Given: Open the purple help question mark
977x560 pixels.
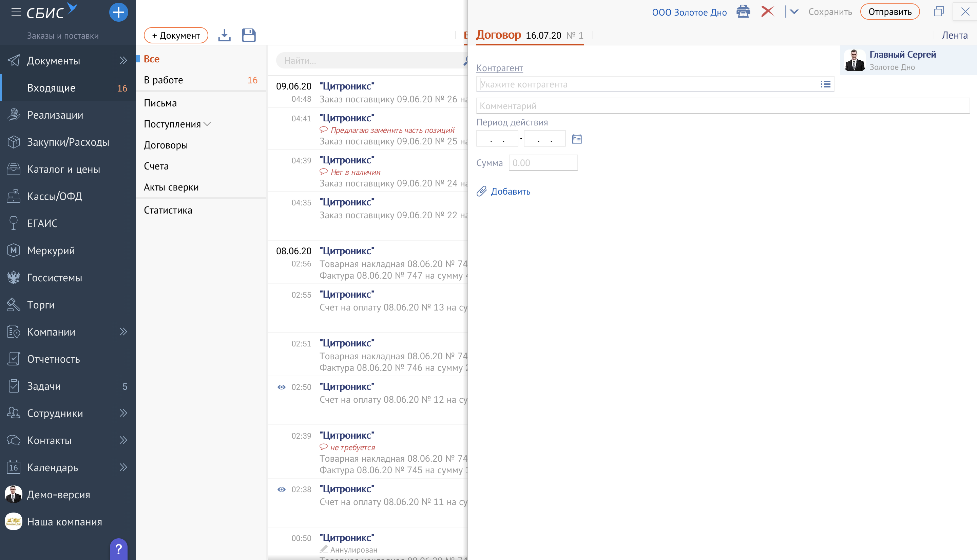Looking at the screenshot, I should click(x=118, y=549).
